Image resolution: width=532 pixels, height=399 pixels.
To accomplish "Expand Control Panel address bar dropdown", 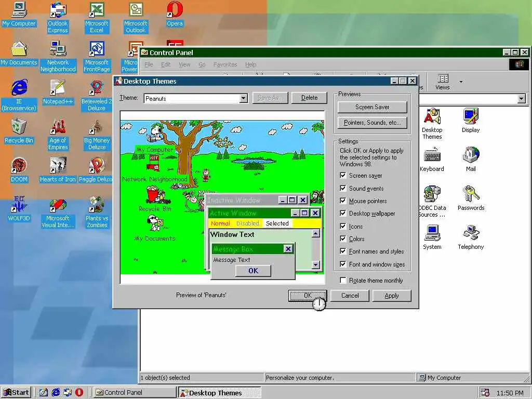I will [522, 99].
